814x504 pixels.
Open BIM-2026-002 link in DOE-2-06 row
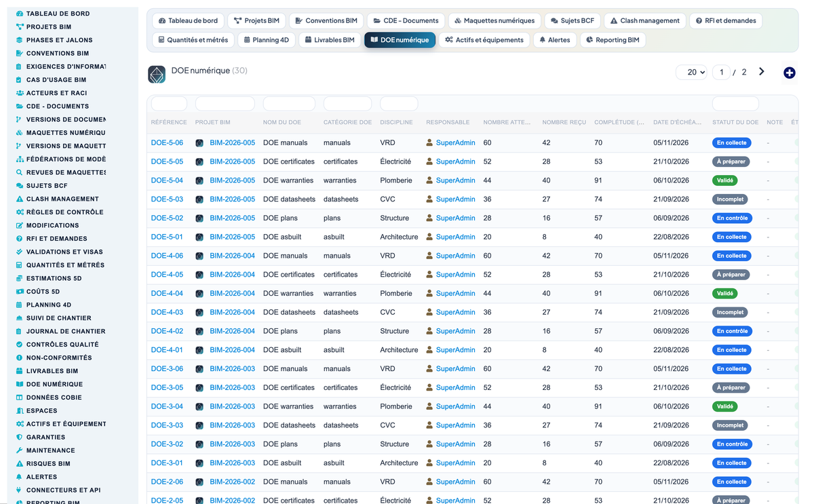(x=233, y=482)
